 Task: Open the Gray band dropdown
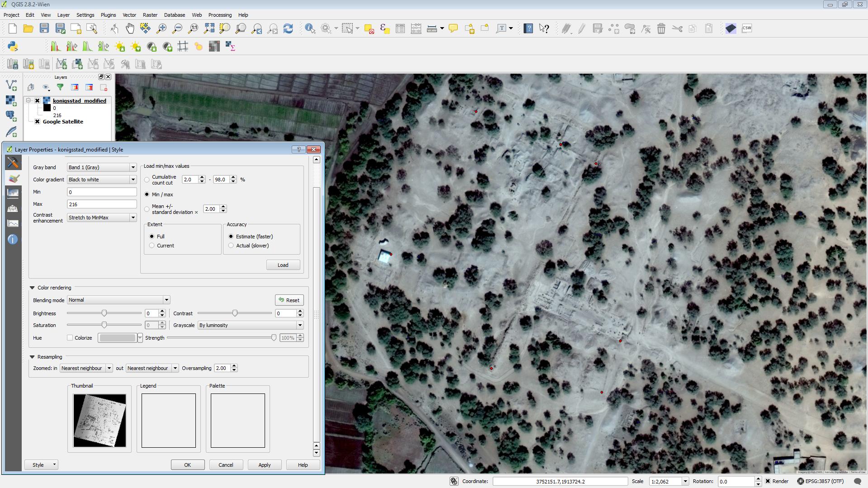click(x=102, y=167)
